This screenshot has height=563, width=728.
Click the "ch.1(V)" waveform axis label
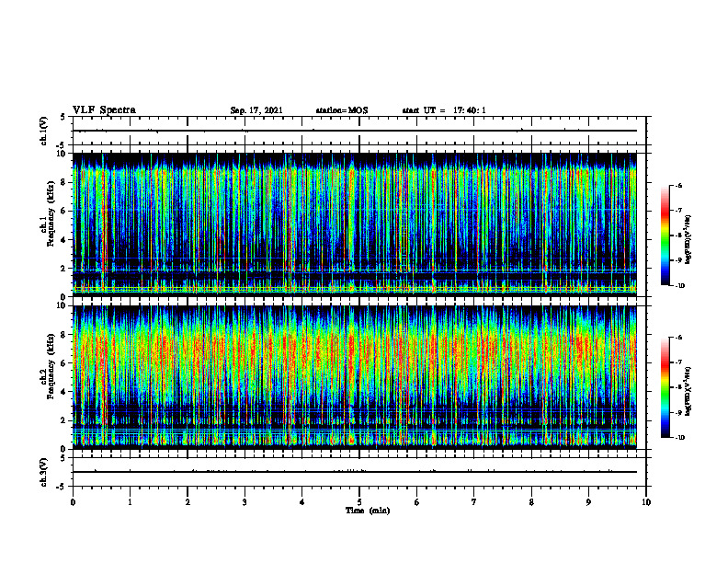tap(44, 131)
